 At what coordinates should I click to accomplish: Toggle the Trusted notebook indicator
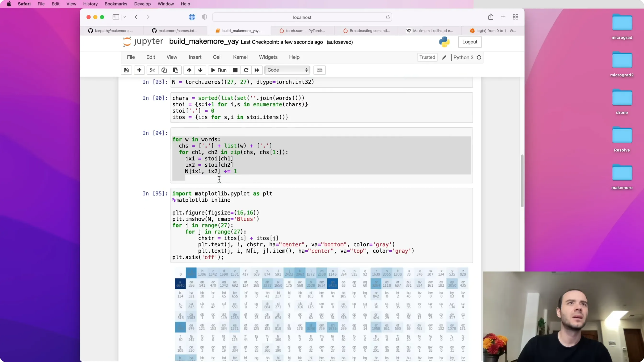pyautogui.click(x=427, y=57)
